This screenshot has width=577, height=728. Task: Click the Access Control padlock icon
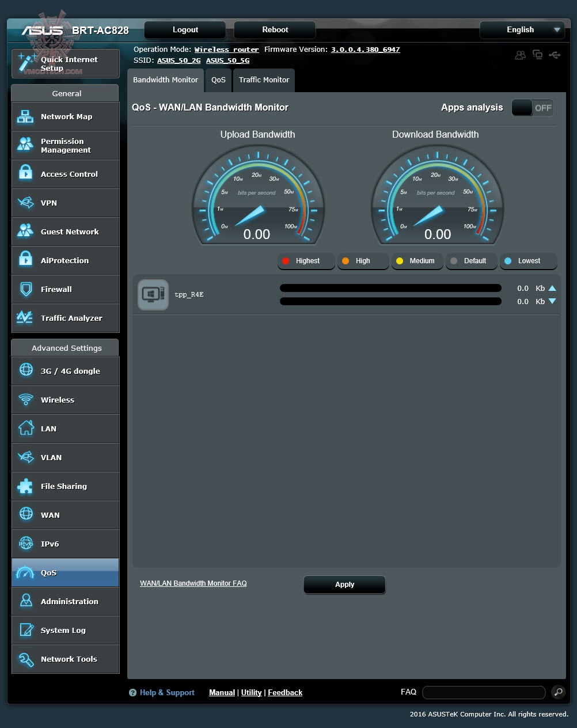tap(25, 173)
